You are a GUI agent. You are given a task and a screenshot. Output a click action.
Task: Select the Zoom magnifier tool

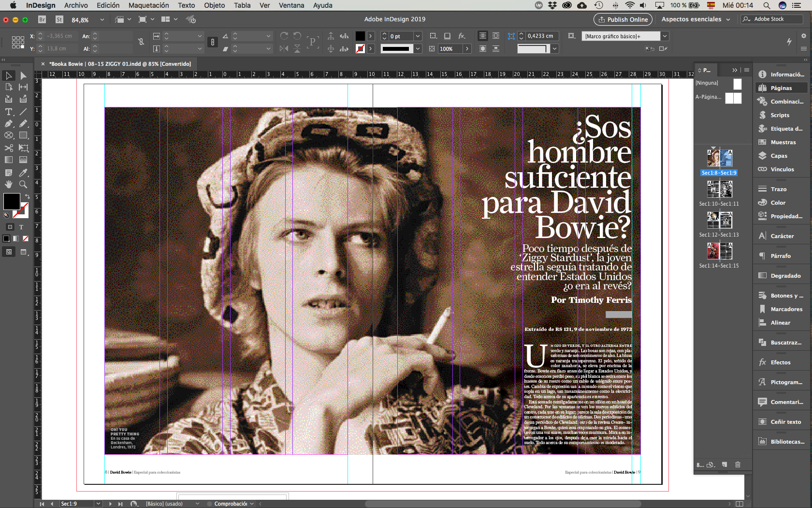(23, 184)
